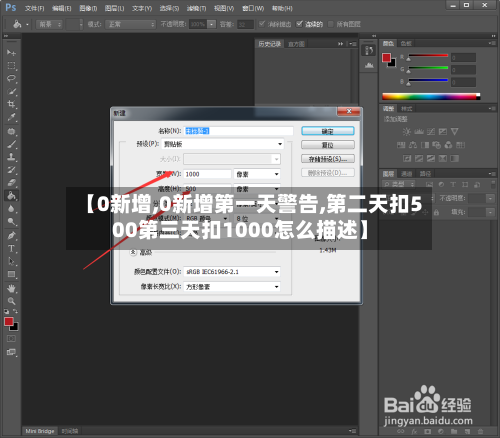Switch to the Mini Bridge tab

pyautogui.click(x=40, y=431)
